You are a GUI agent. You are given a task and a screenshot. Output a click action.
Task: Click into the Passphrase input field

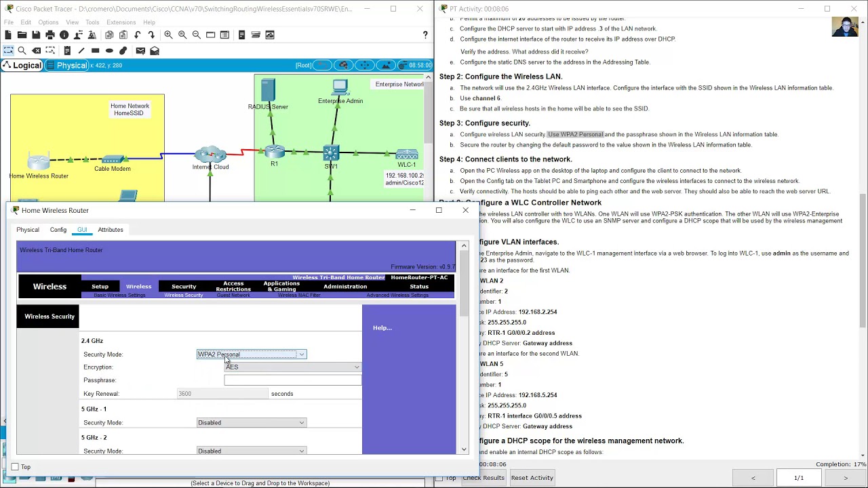coord(293,380)
